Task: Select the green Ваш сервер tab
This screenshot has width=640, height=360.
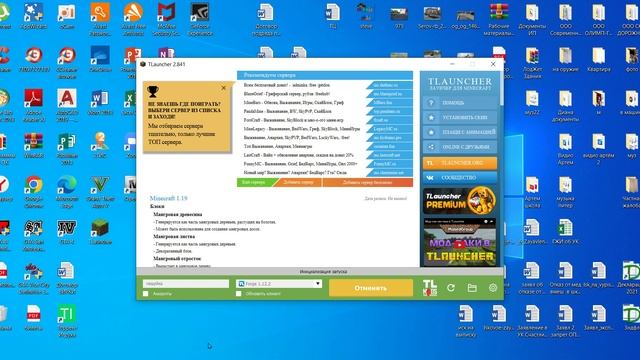Action: pyautogui.click(x=255, y=182)
